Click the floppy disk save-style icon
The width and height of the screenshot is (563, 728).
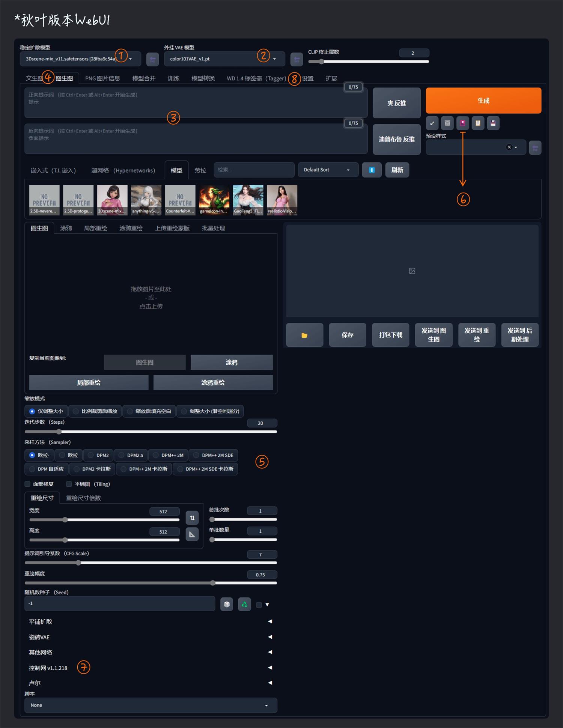493,123
